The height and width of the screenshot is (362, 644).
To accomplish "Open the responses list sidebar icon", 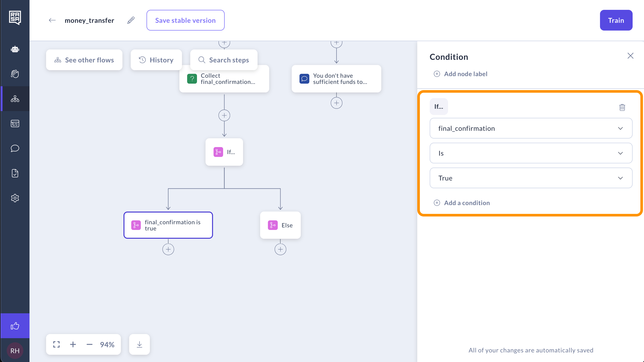I will pos(15,124).
